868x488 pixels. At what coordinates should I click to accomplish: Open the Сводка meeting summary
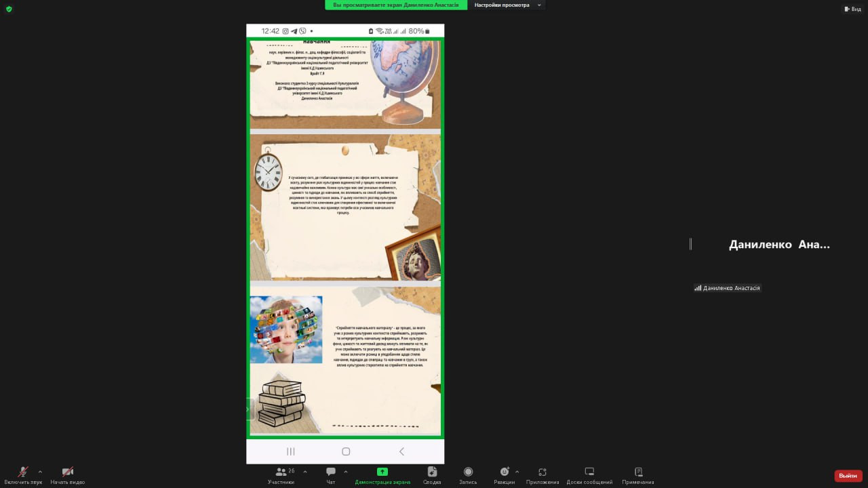coord(432,475)
